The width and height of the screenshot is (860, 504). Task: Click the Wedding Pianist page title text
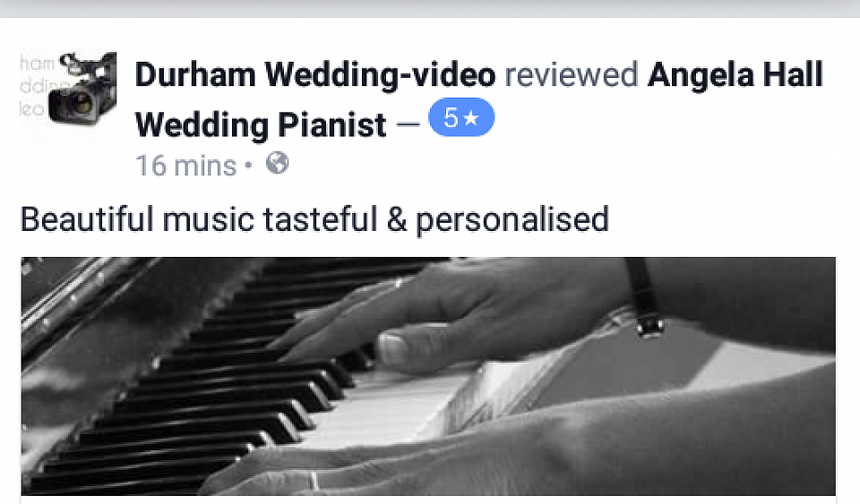click(x=261, y=125)
